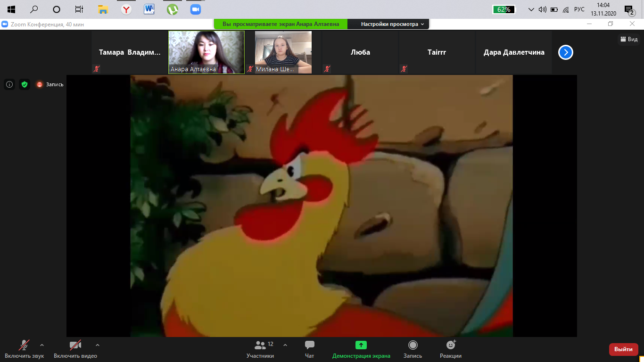The width and height of the screenshot is (644, 362).
Task: Unmute microphone with Включить звук button
Action: click(24, 349)
